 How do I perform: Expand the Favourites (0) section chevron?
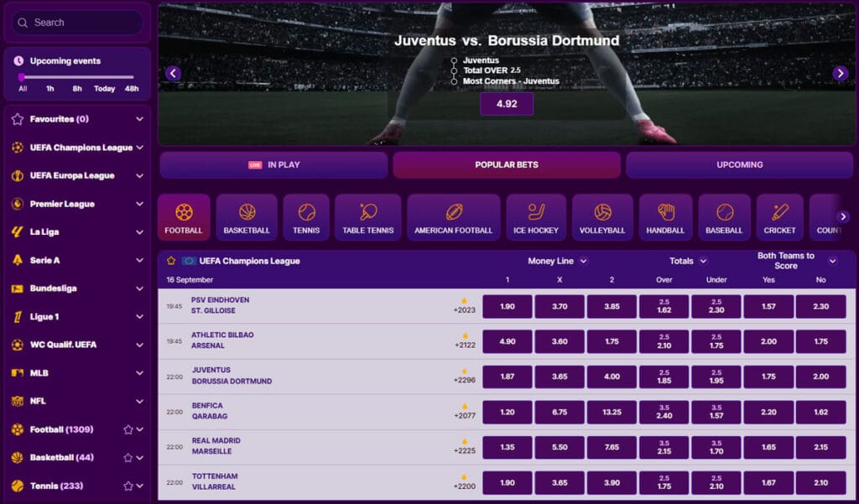click(140, 119)
